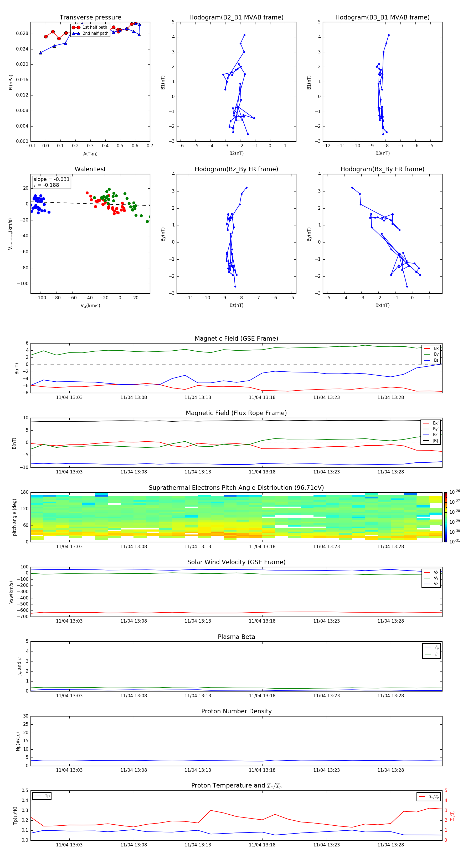Click 'Bz(nT)' x-axis label
The height and width of the screenshot is (868, 473).
[236, 305]
